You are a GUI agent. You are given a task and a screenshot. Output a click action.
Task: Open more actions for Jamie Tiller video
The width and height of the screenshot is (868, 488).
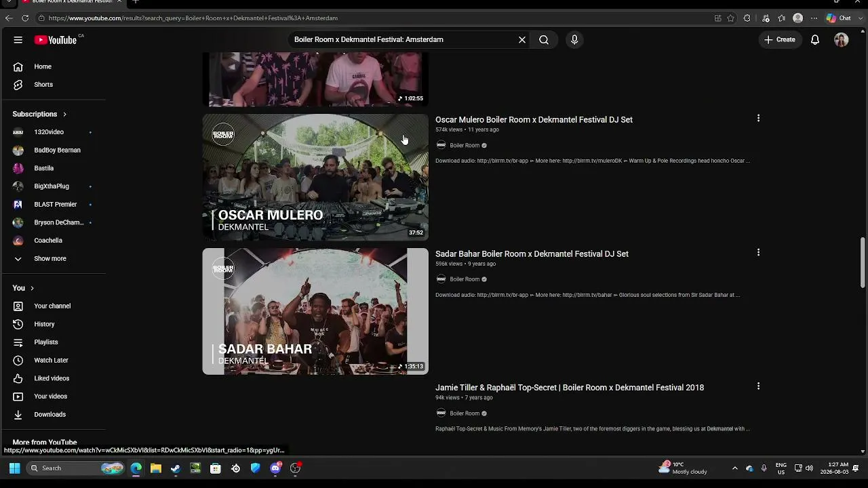(758, 386)
